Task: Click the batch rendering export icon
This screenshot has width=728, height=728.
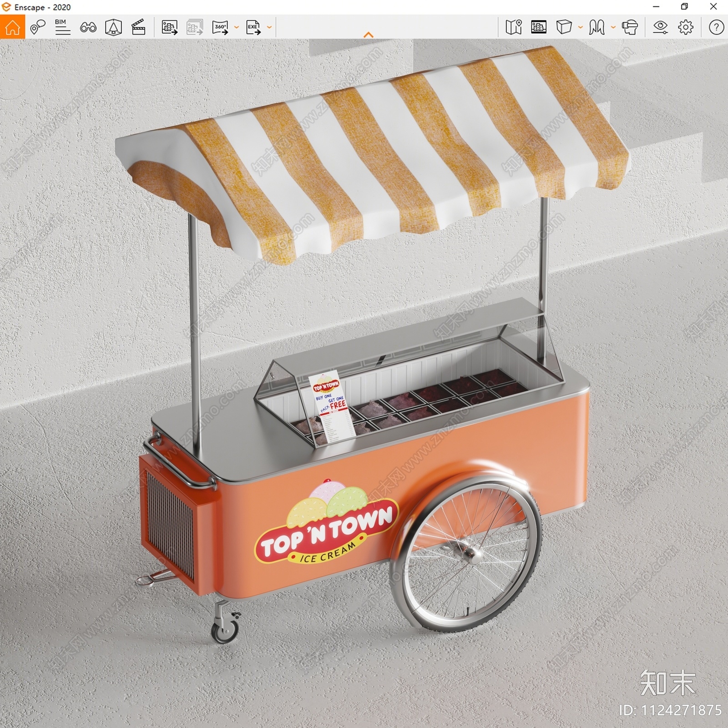Action: pyautogui.click(x=195, y=27)
